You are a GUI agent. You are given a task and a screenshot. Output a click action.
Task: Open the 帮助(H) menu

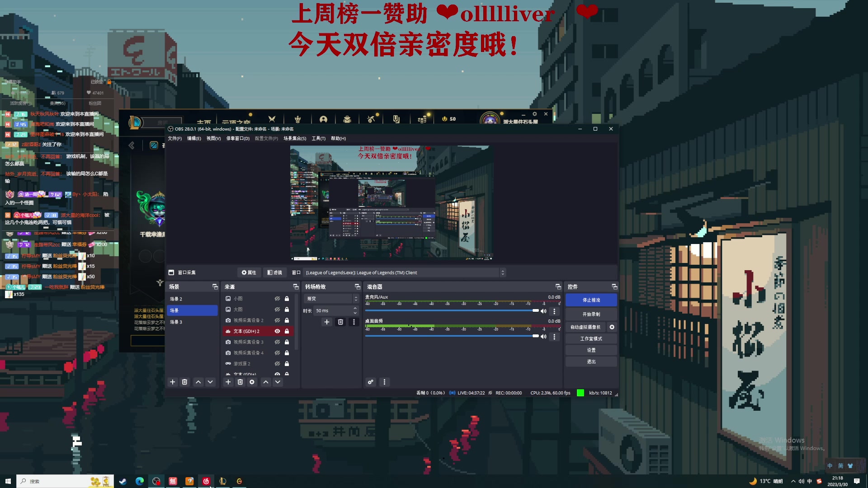tap(338, 139)
